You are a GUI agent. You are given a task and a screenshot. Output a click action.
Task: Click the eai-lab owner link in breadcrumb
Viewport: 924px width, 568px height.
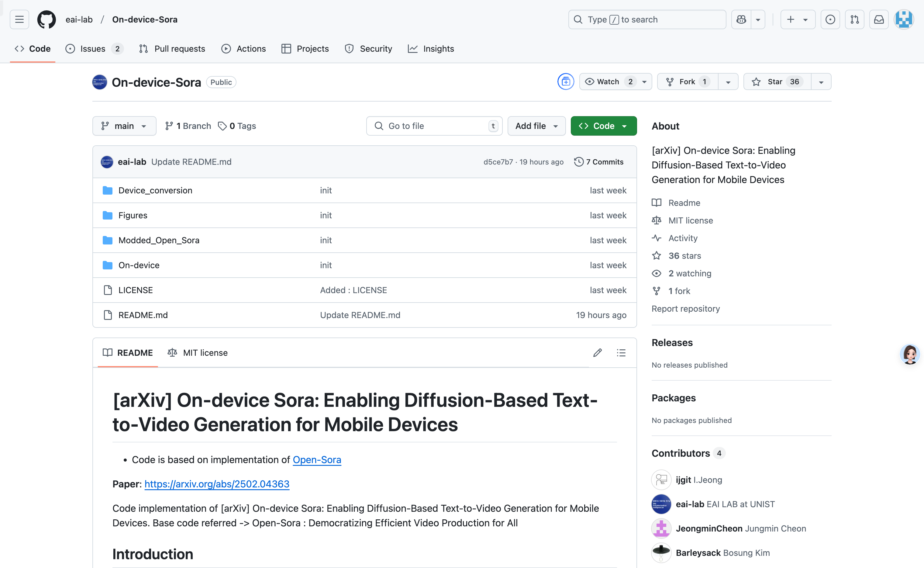[79, 19]
